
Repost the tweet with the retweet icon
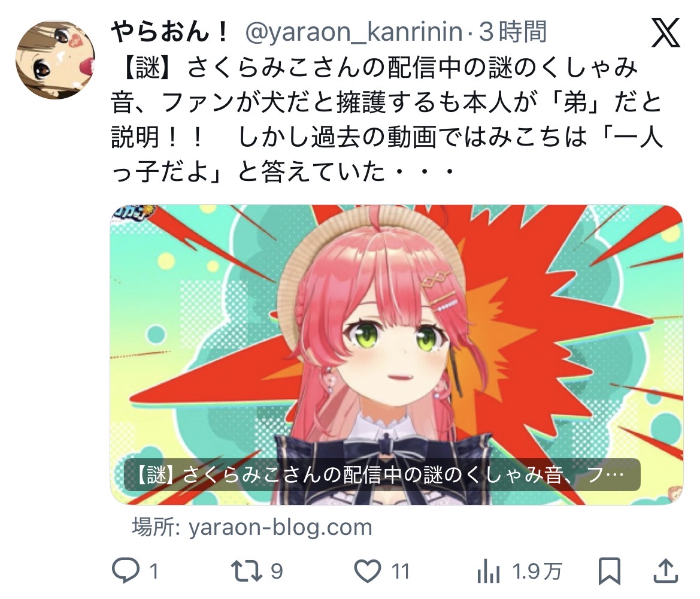[246, 571]
